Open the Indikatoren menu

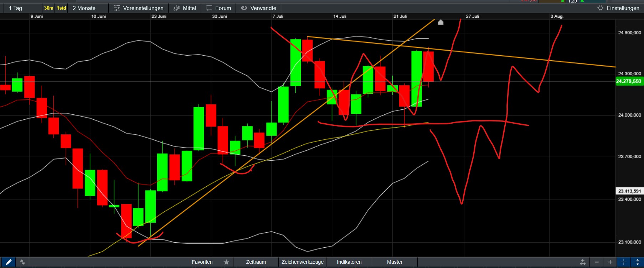[349, 262]
